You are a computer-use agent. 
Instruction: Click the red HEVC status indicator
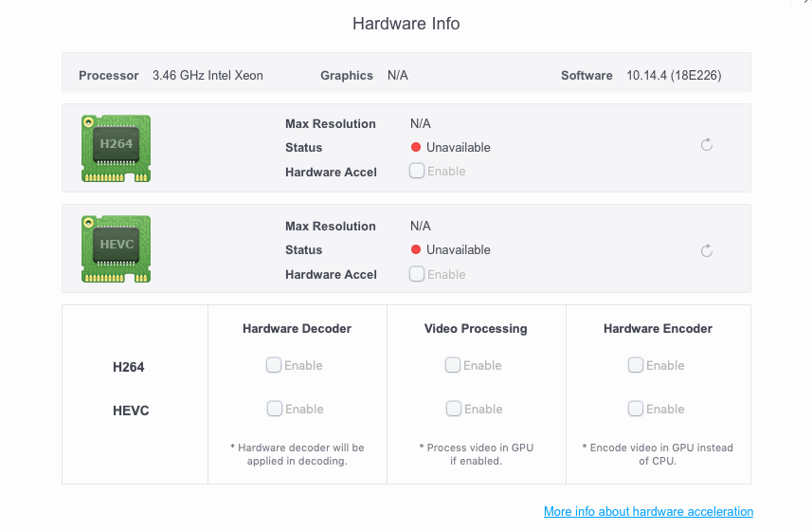[x=415, y=249]
